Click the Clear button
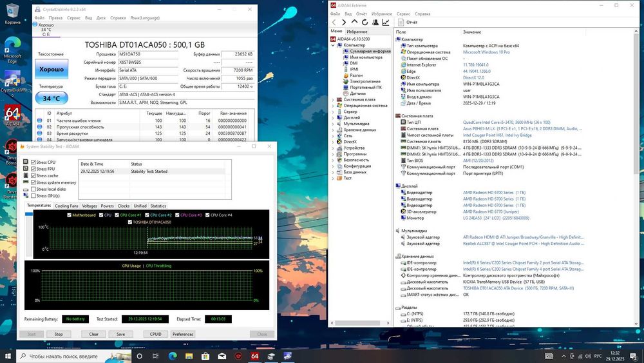This screenshot has width=644, height=363. pyautogui.click(x=93, y=334)
